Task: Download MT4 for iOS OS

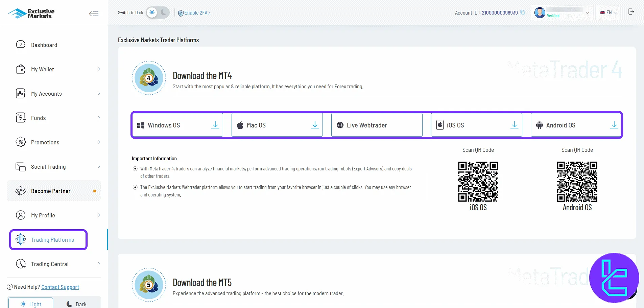Action: [477, 125]
